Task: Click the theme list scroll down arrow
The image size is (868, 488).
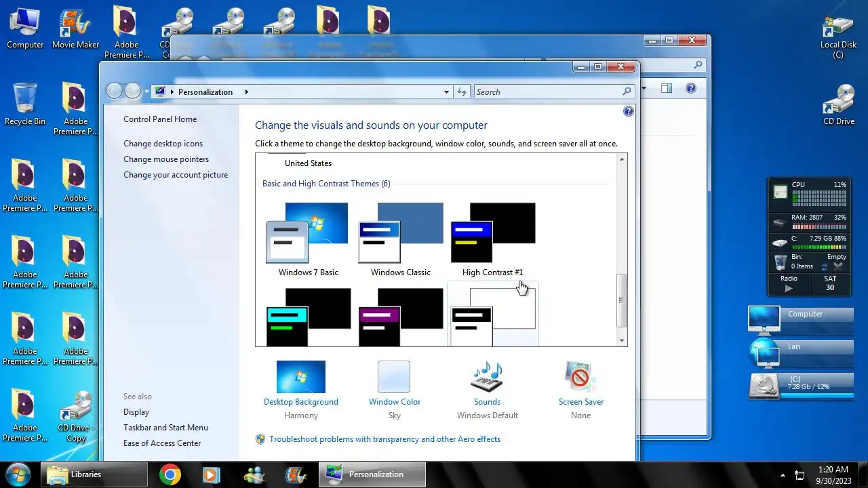Action: [621, 340]
